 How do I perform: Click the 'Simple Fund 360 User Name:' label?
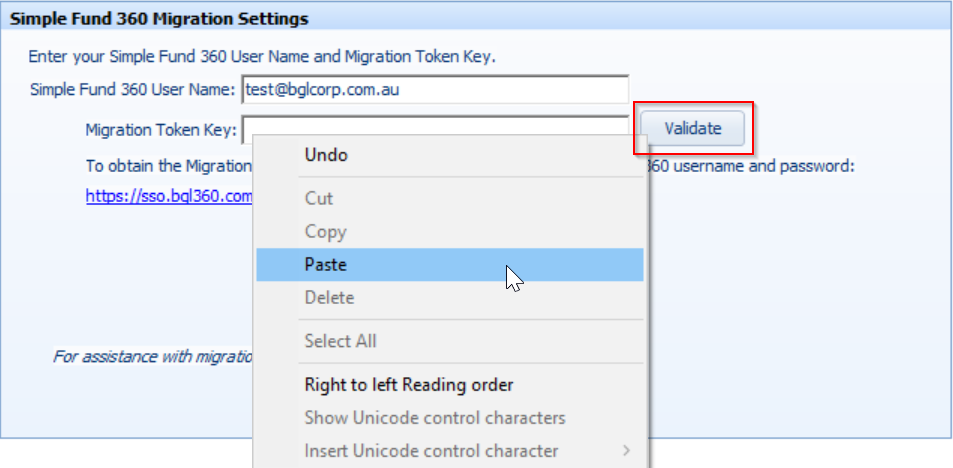(132, 90)
